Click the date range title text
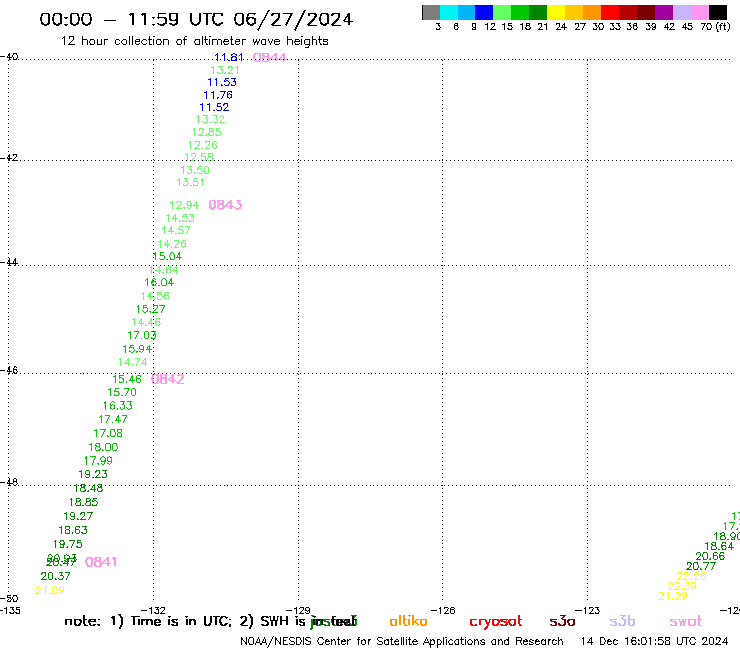The width and height of the screenshot is (740, 650). pyautogui.click(x=196, y=20)
